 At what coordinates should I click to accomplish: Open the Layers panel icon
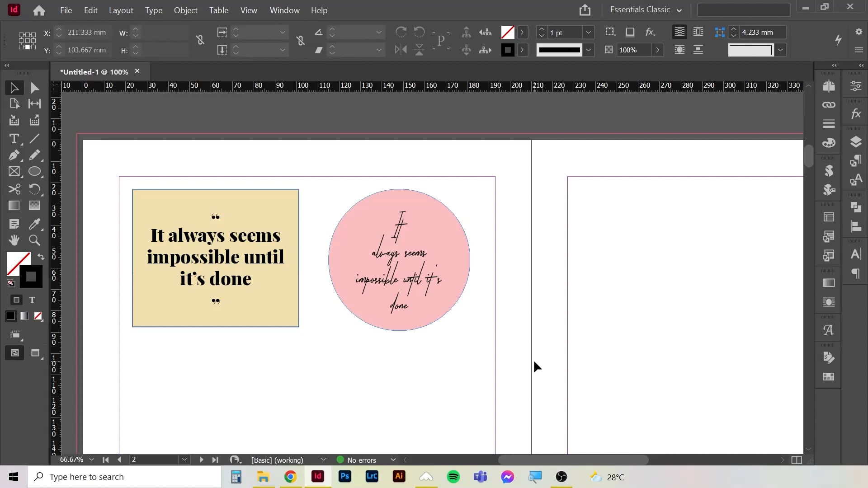[856, 142]
